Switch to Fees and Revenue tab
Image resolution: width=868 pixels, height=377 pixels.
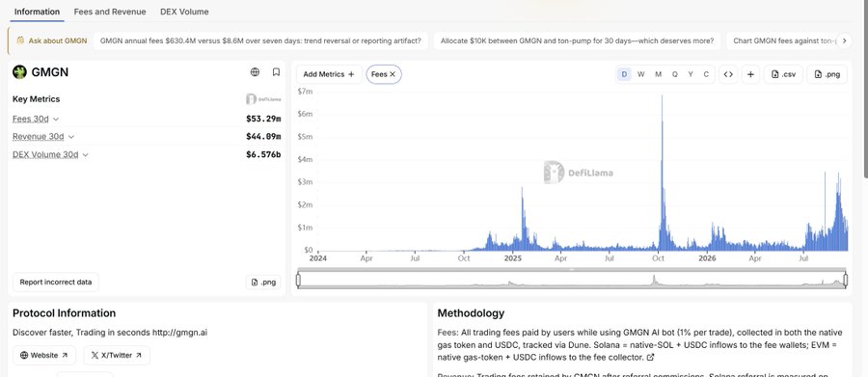pyautogui.click(x=110, y=12)
